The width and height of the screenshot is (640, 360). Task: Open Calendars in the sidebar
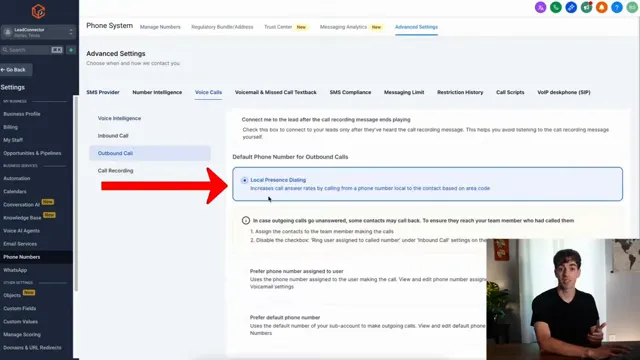pyautogui.click(x=15, y=191)
